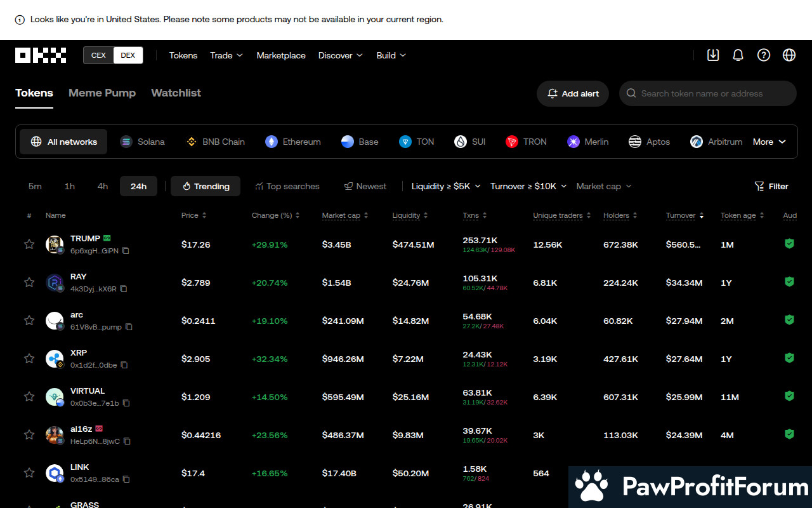
Task: Copy TRUMP address 6p6xgH...GiPN
Action: (x=126, y=251)
